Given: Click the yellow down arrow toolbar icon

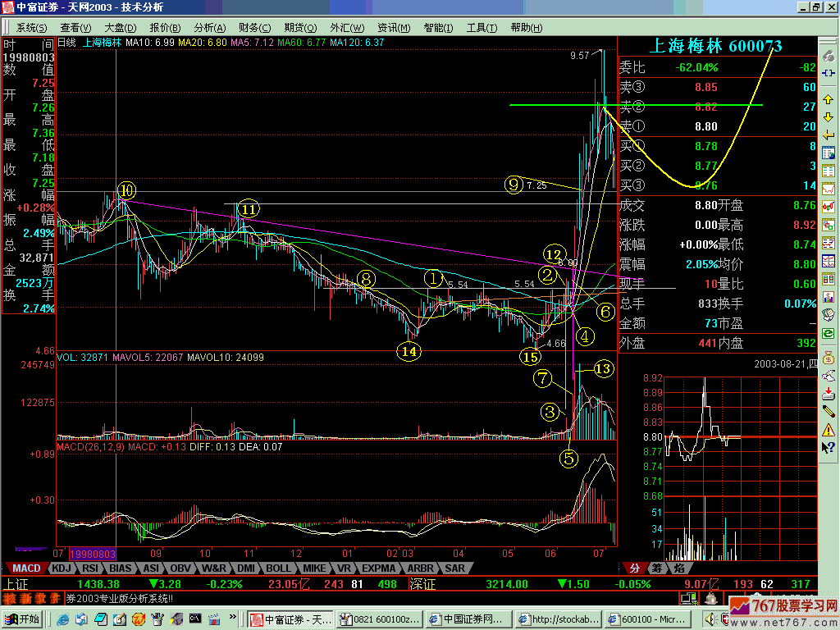Looking at the screenshot, I should [x=829, y=117].
